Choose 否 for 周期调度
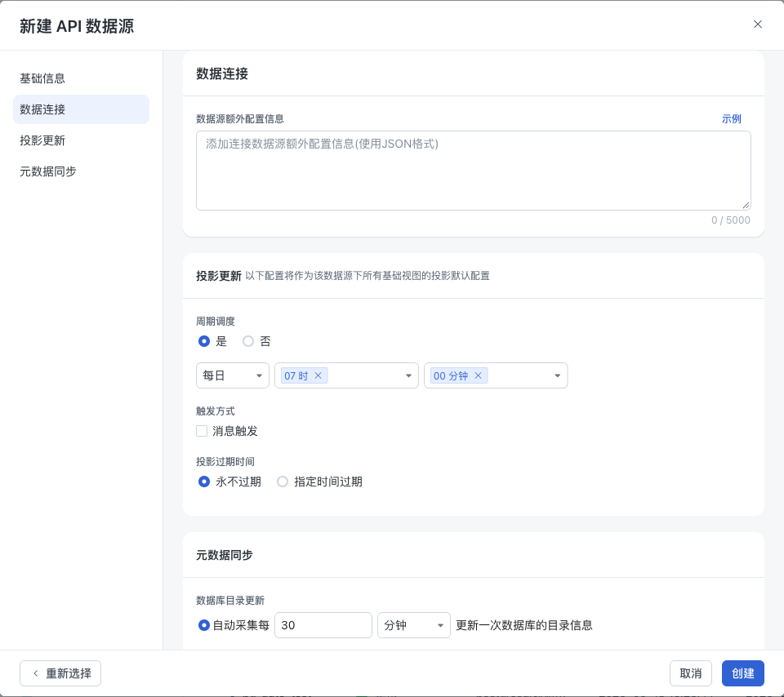 [x=248, y=341]
